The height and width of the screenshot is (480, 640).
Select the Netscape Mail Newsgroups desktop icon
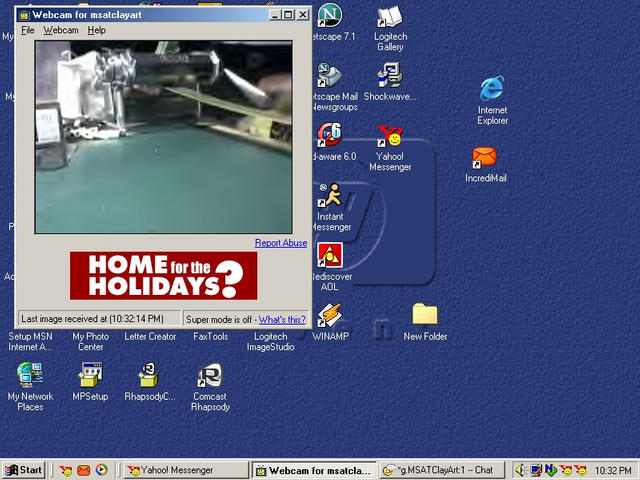[x=330, y=76]
